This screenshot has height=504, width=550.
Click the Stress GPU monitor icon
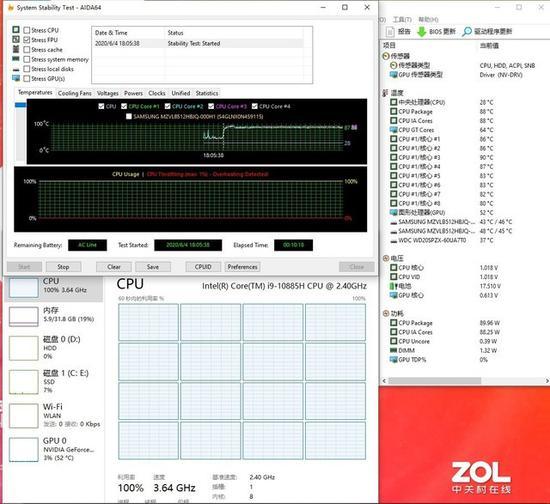(16, 78)
